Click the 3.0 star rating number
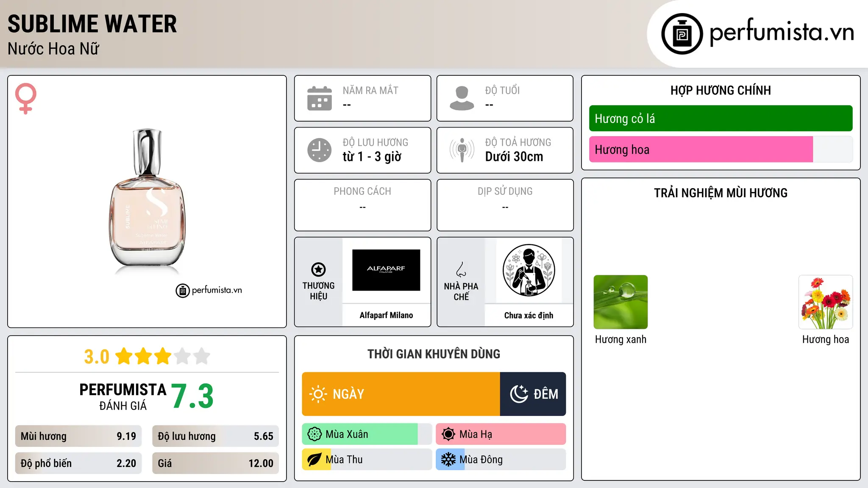 (97, 357)
